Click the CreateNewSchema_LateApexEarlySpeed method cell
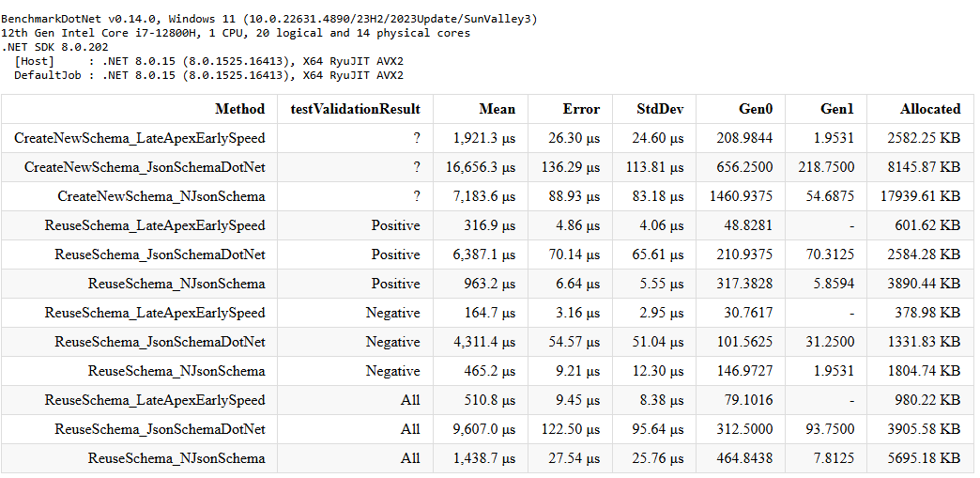980x478 pixels. tap(140, 138)
